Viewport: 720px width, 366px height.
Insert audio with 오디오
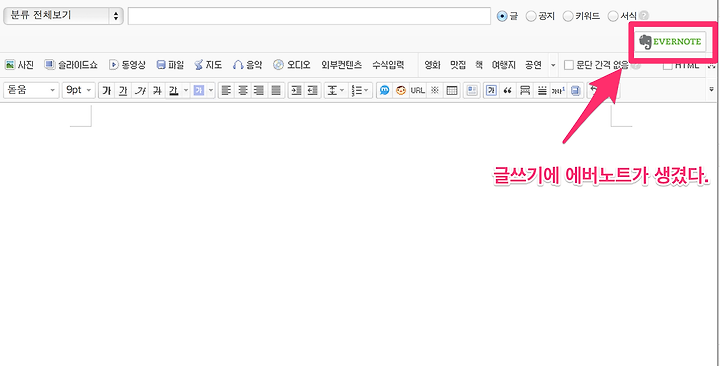tap(292, 65)
